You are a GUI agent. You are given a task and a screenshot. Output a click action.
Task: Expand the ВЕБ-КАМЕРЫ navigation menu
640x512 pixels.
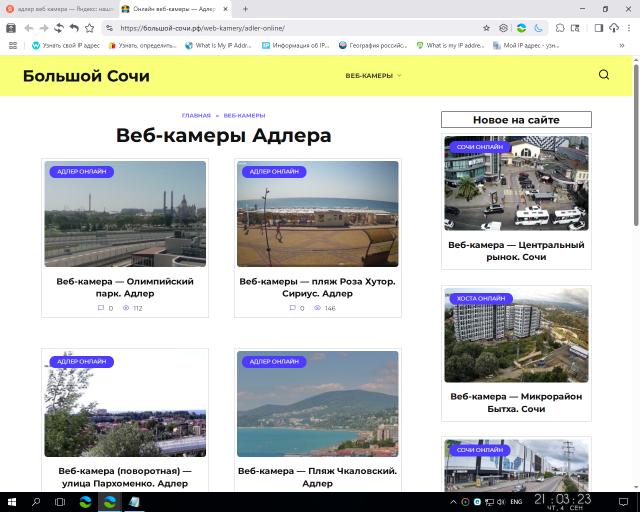coord(373,76)
